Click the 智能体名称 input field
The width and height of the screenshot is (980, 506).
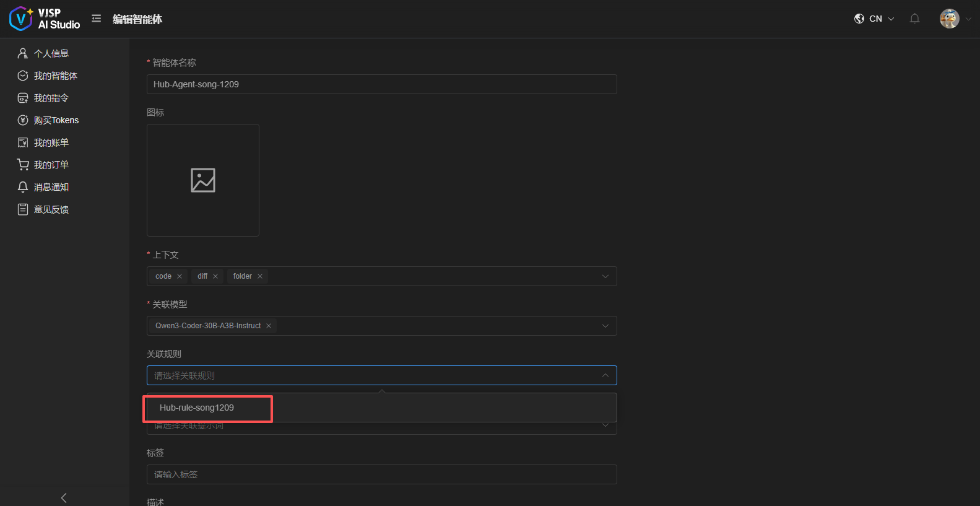pyautogui.click(x=381, y=84)
